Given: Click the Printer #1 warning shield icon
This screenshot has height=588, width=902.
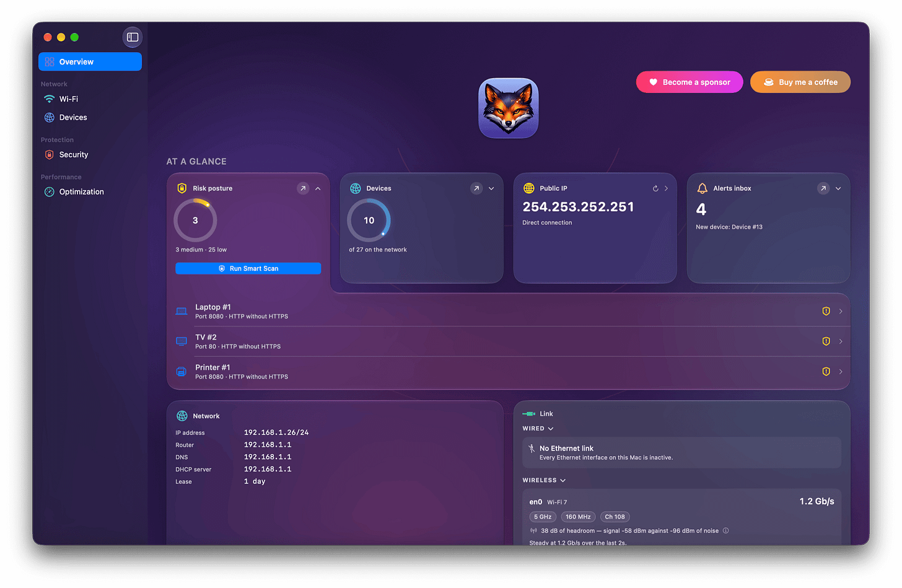Looking at the screenshot, I should tap(826, 372).
